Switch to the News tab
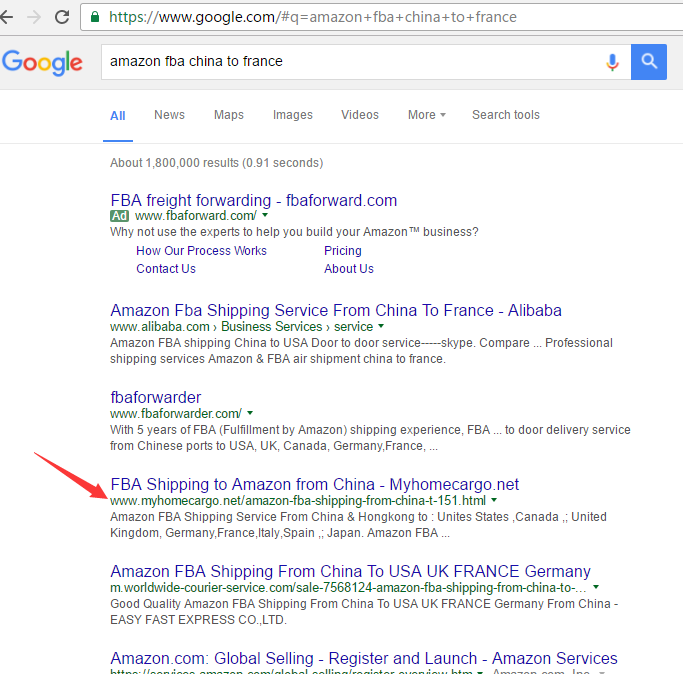Image resolution: width=683 pixels, height=674 pixels. pos(169,115)
